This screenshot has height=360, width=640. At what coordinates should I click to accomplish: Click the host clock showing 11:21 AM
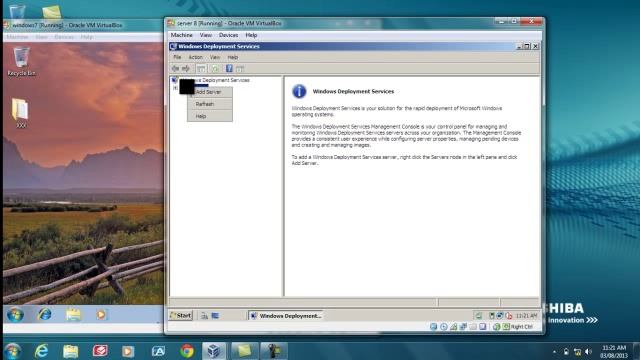pos(614,351)
